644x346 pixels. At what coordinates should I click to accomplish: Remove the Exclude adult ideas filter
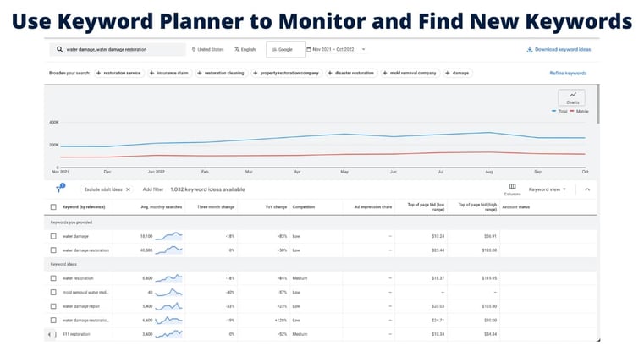128,189
